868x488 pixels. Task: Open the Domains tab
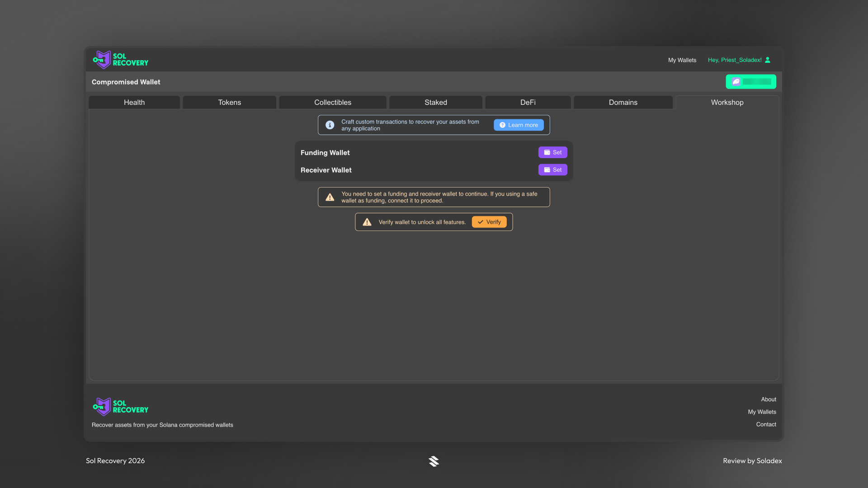click(623, 102)
